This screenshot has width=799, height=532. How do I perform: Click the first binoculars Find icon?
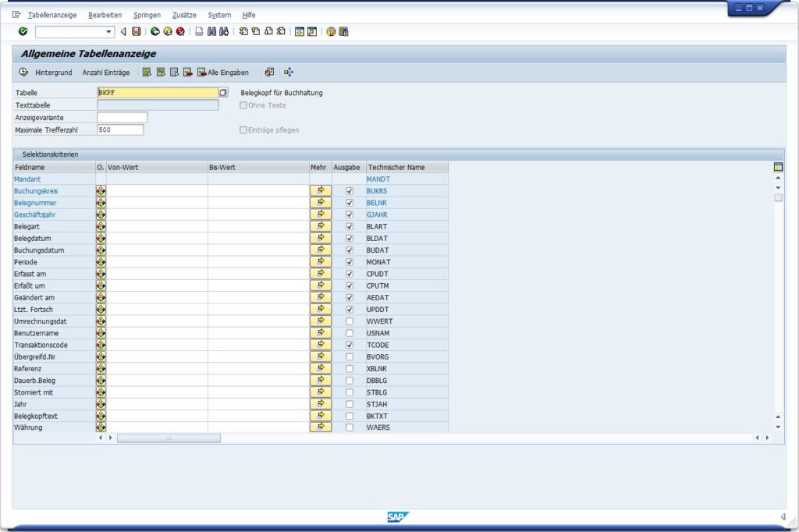coord(211,32)
